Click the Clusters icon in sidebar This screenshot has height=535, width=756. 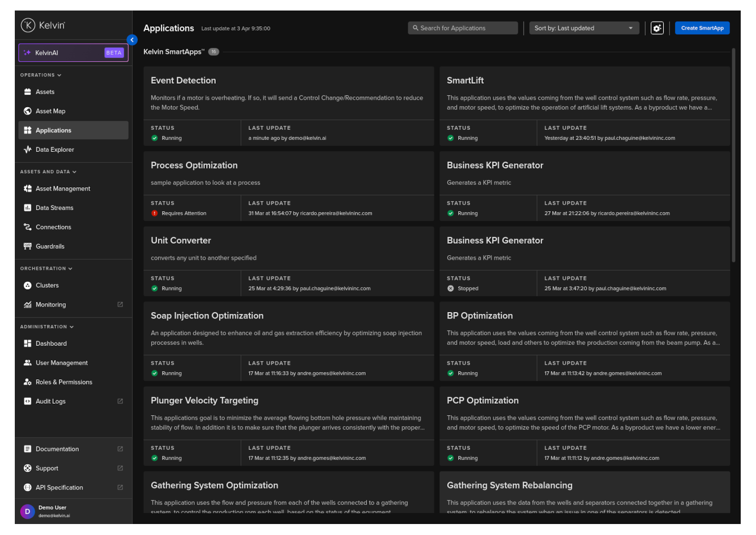pos(28,286)
